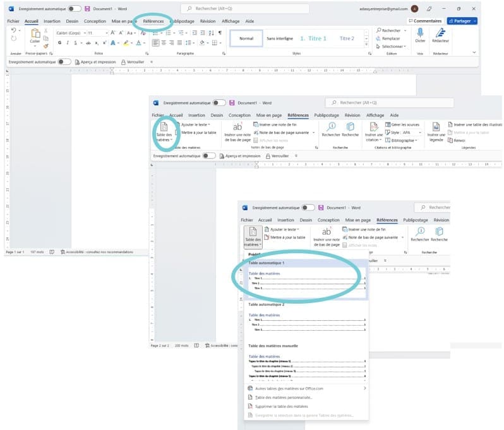Apply strikethrough in top window ribbon
Viewport: 504px width, 430px height.
point(88,43)
